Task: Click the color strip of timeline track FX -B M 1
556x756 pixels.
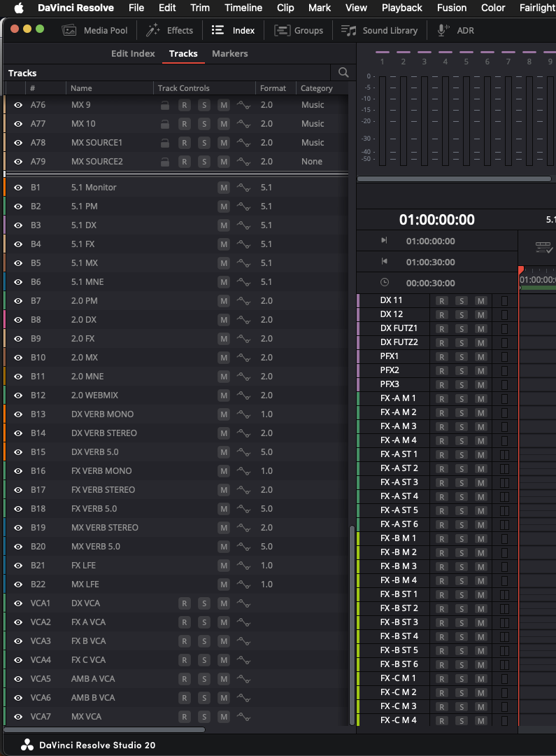Action: 358,538
